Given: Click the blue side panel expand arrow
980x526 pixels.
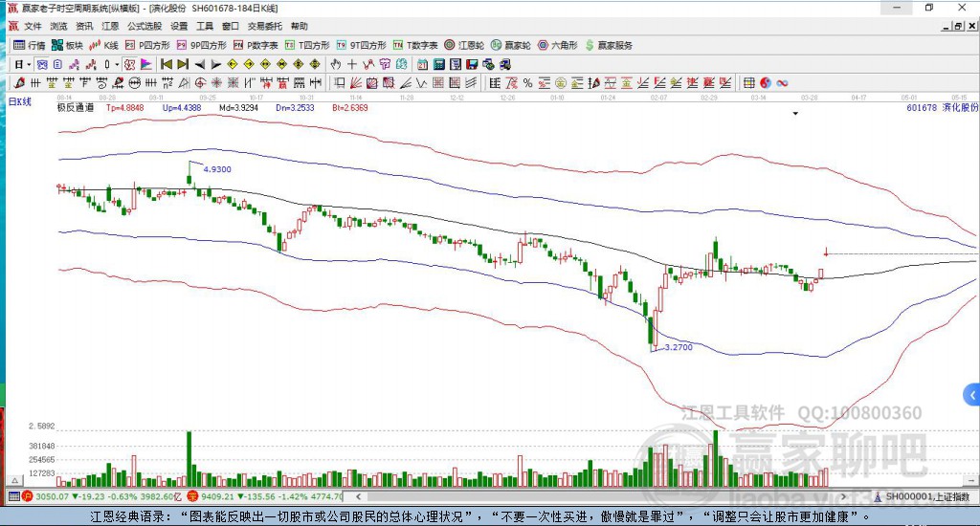Looking at the screenshot, I should [x=972, y=395].
